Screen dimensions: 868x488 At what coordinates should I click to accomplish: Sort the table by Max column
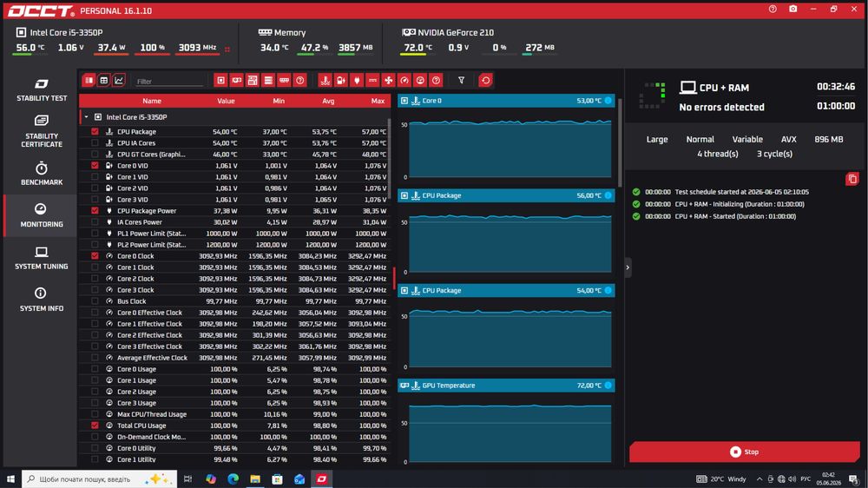[378, 101]
